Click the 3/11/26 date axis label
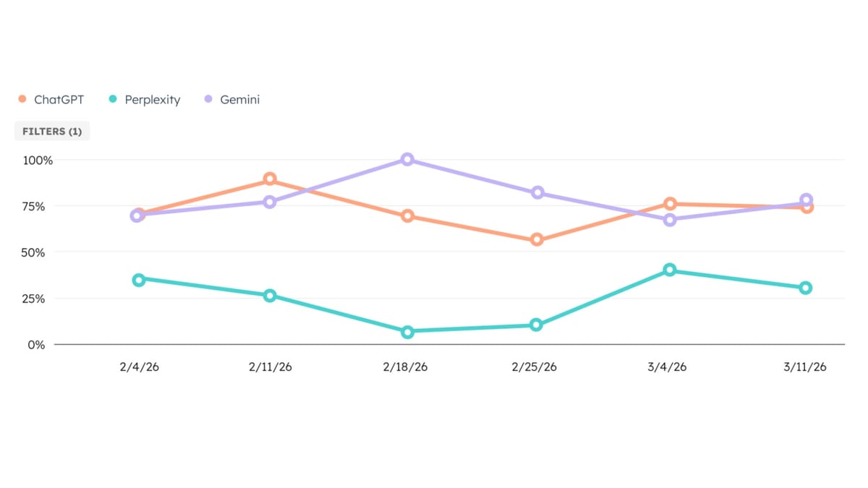This screenshot has height=488, width=868. tap(804, 367)
